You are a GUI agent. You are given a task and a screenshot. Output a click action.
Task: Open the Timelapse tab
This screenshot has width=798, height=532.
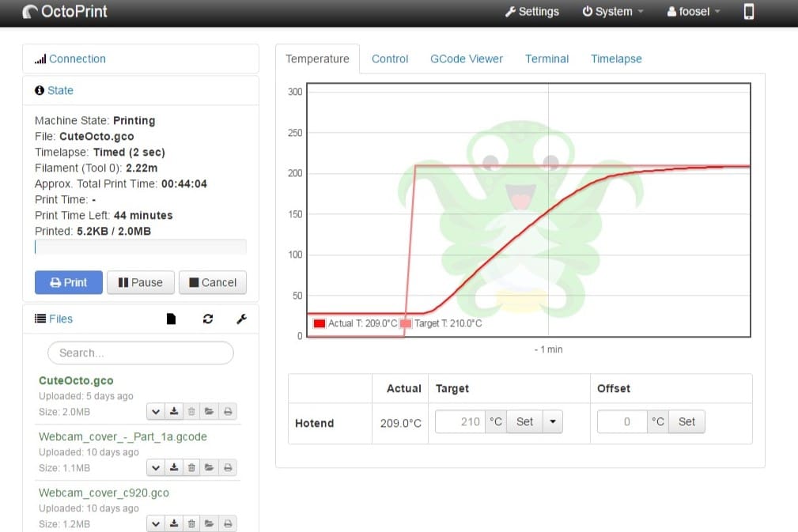click(x=616, y=59)
